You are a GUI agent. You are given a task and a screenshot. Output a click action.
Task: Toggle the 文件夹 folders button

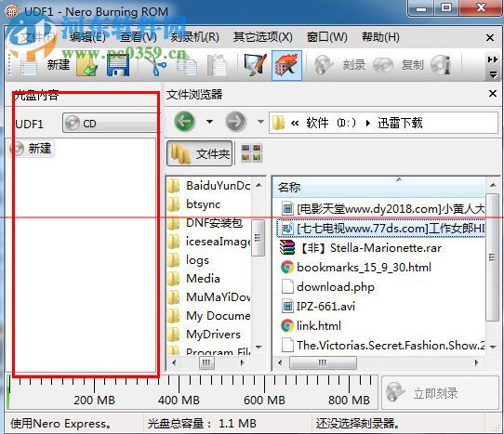[x=200, y=153]
